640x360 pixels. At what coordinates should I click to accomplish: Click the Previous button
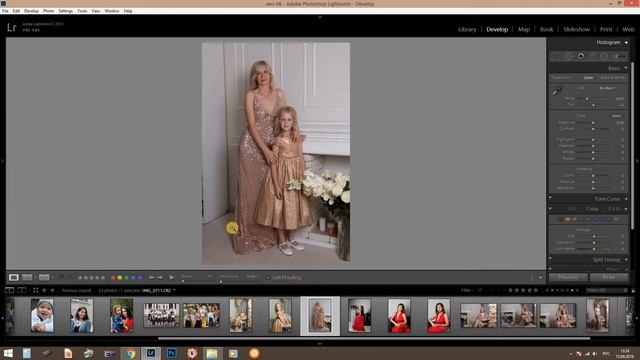[568, 277]
